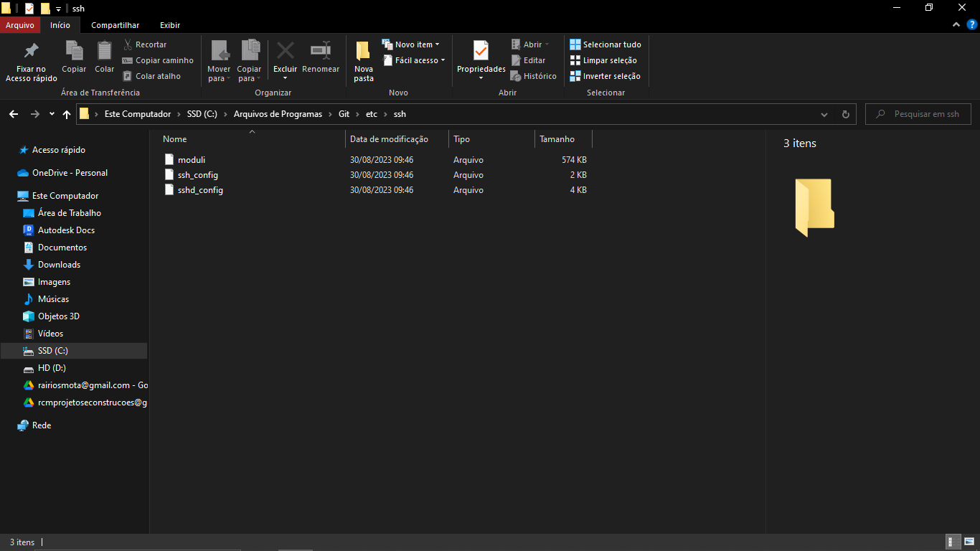Screen dimensions: 980x551
Task: Sort by Data de modificação column
Action: coord(397,139)
